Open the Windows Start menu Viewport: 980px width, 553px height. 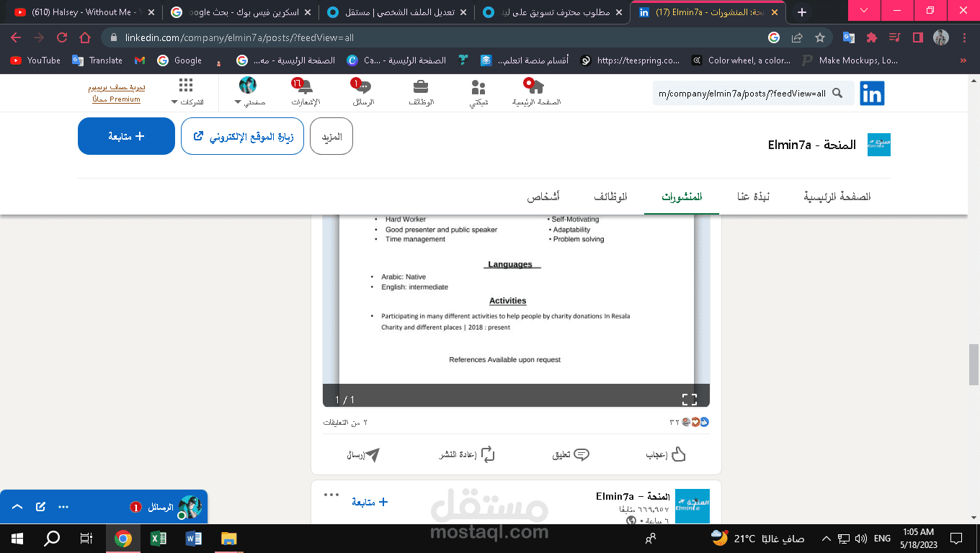[x=17, y=538]
